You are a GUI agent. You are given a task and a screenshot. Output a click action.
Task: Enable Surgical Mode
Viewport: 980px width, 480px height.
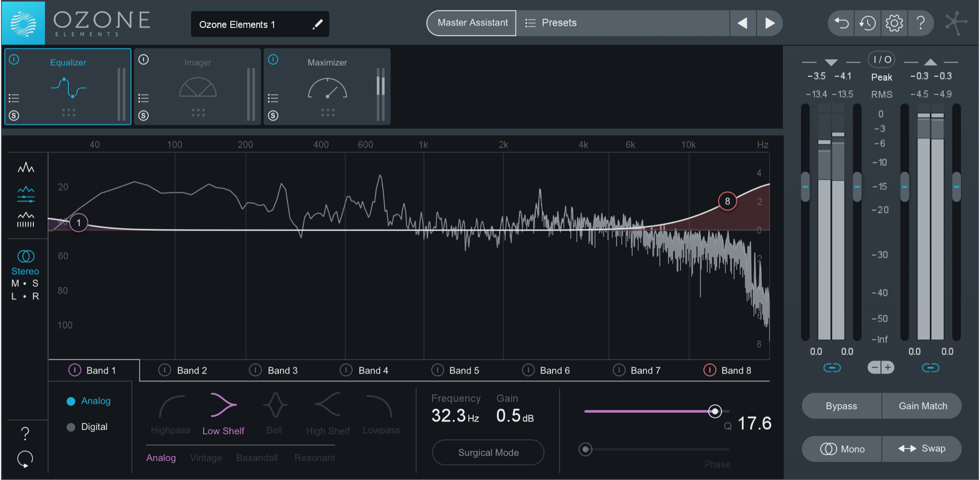pos(488,452)
